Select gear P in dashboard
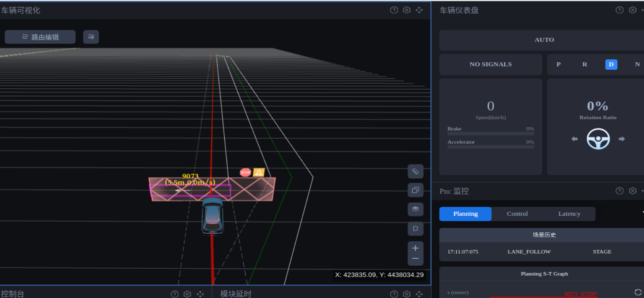Viewport: 644px width, 298px height. click(x=558, y=65)
